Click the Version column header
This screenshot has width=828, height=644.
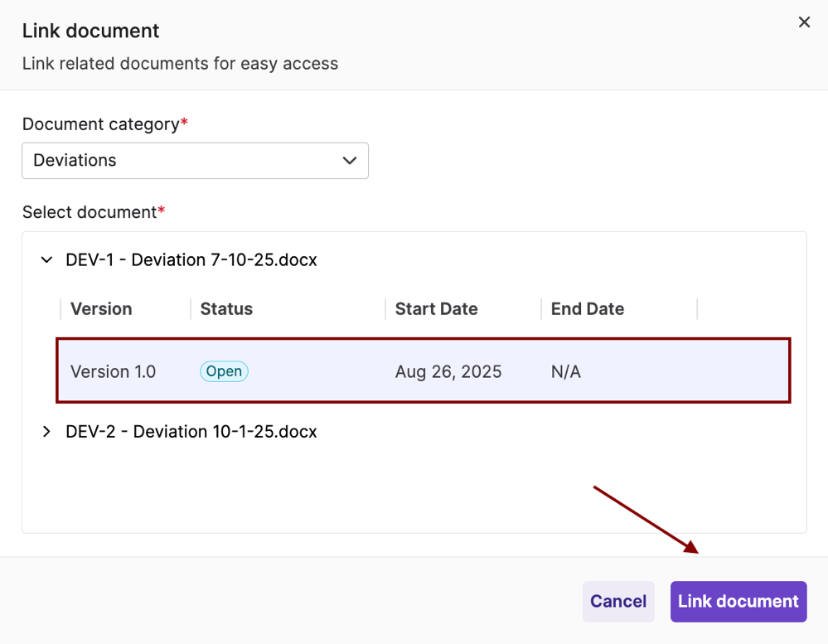click(x=101, y=309)
